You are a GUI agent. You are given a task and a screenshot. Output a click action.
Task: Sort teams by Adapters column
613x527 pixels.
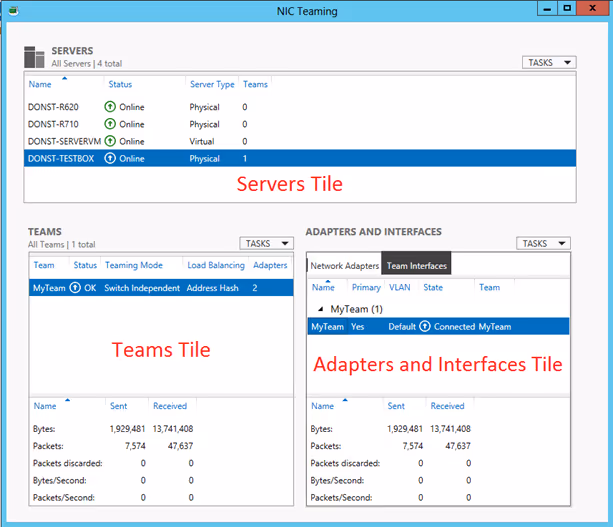click(270, 265)
